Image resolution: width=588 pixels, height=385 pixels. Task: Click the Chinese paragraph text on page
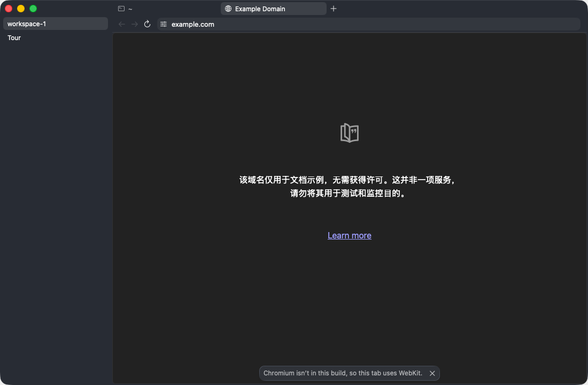pos(347,187)
